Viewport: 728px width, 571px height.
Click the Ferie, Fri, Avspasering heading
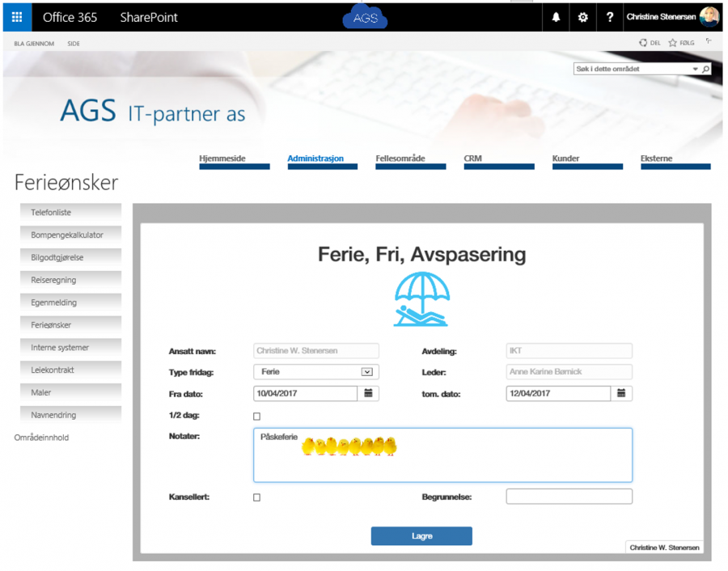point(421,255)
